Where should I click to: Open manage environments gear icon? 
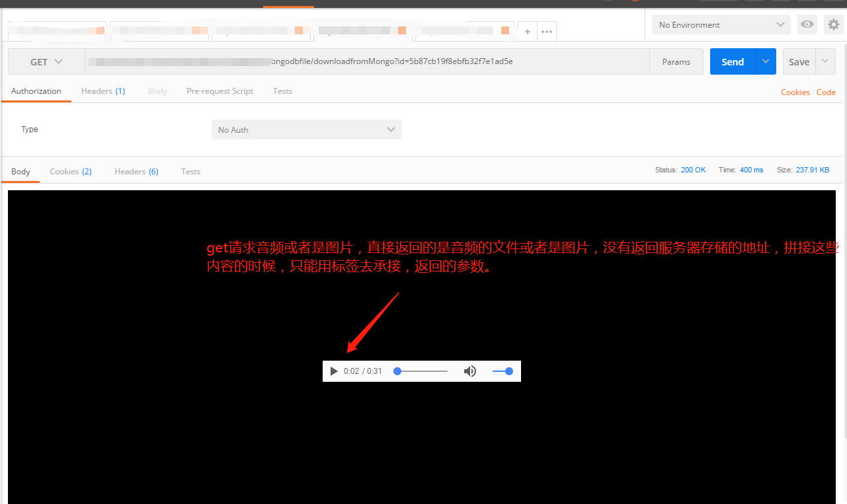pos(833,24)
